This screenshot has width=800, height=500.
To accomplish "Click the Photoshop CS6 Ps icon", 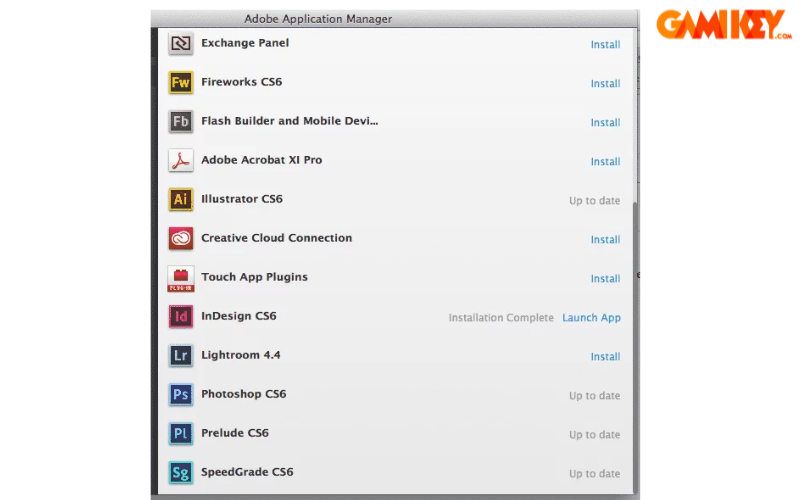I will [181, 394].
